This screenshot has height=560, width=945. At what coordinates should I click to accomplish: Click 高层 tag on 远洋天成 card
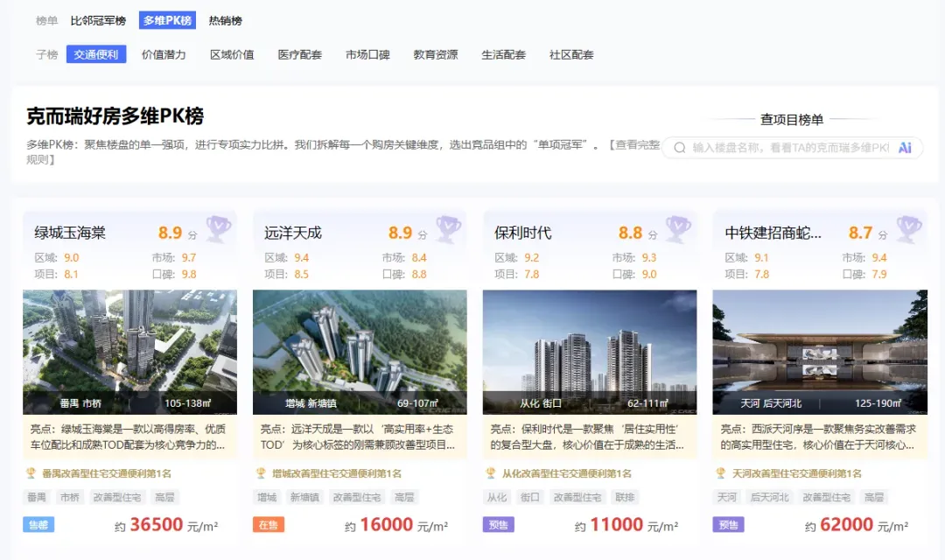point(404,497)
